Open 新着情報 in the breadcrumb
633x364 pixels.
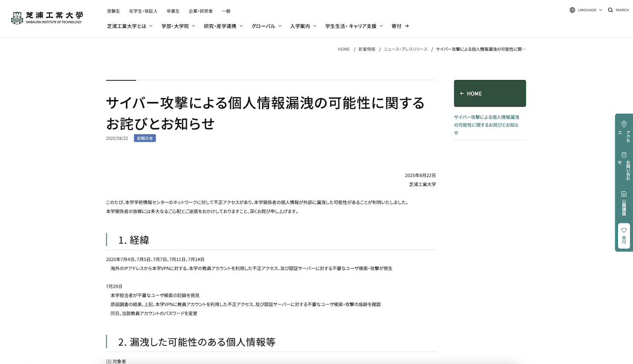pyautogui.click(x=367, y=49)
